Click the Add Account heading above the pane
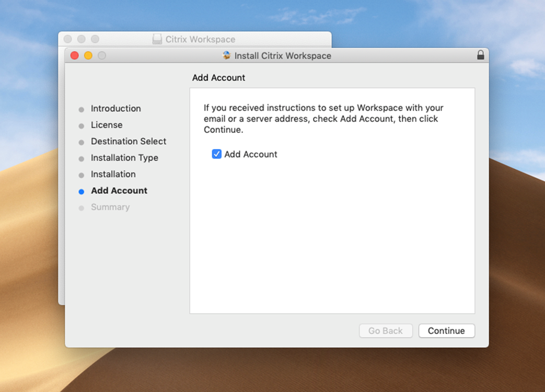This screenshot has width=545, height=392. coord(218,77)
